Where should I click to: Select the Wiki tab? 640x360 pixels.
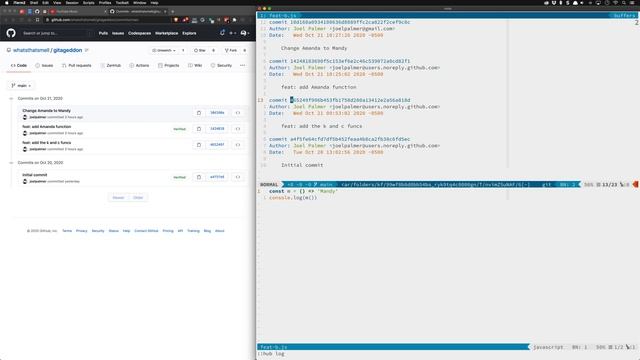point(195,65)
